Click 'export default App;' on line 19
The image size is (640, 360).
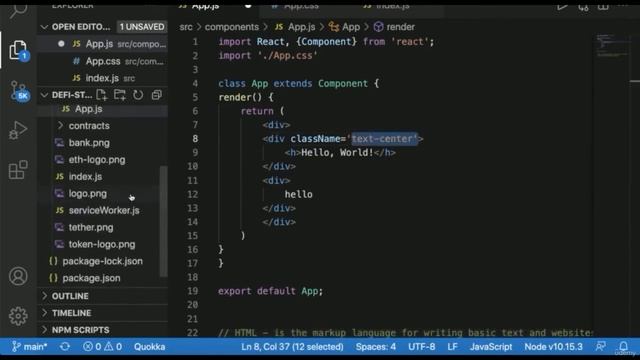tap(270, 291)
